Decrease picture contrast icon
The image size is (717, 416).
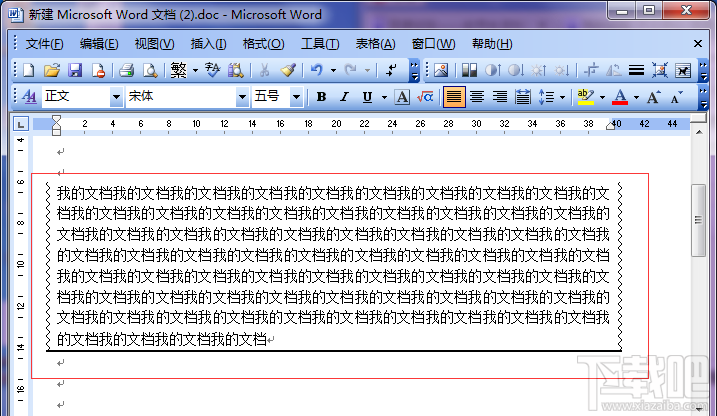pos(516,70)
